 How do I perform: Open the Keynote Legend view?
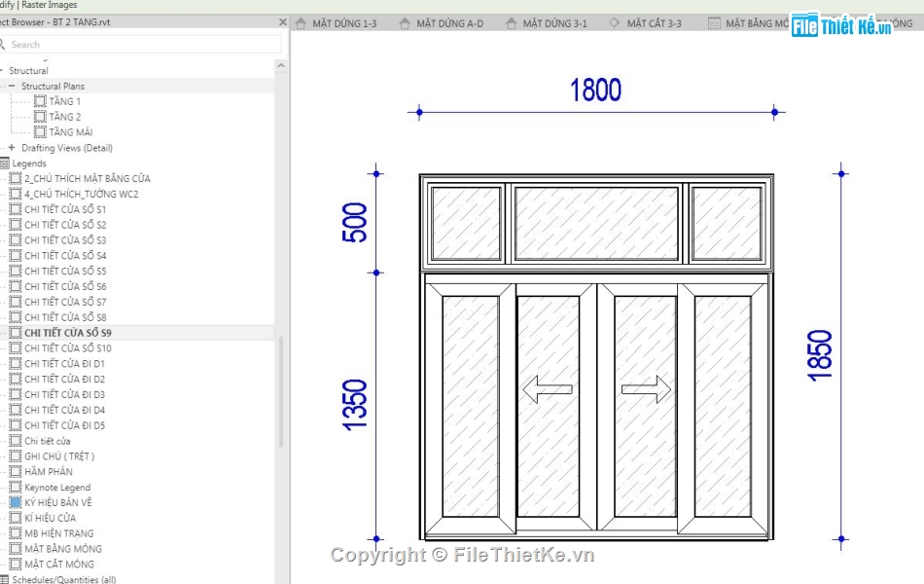(57, 488)
